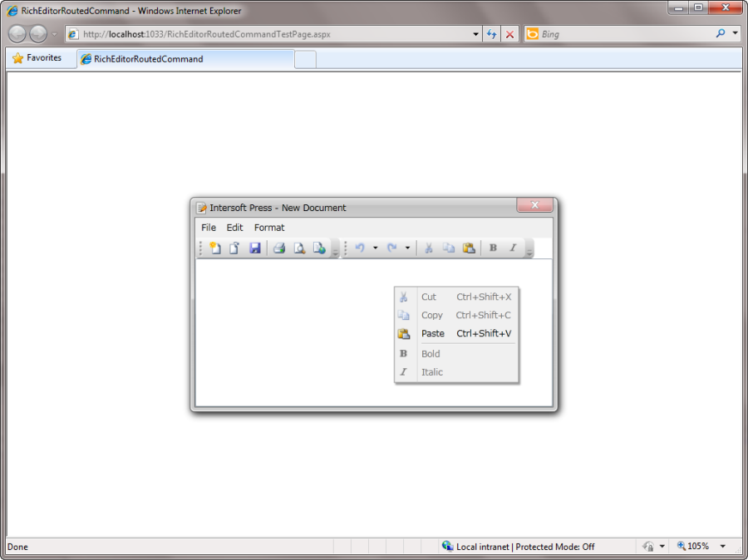The image size is (748, 560).
Task: Click the Print toolbar icon
Action: [279, 248]
